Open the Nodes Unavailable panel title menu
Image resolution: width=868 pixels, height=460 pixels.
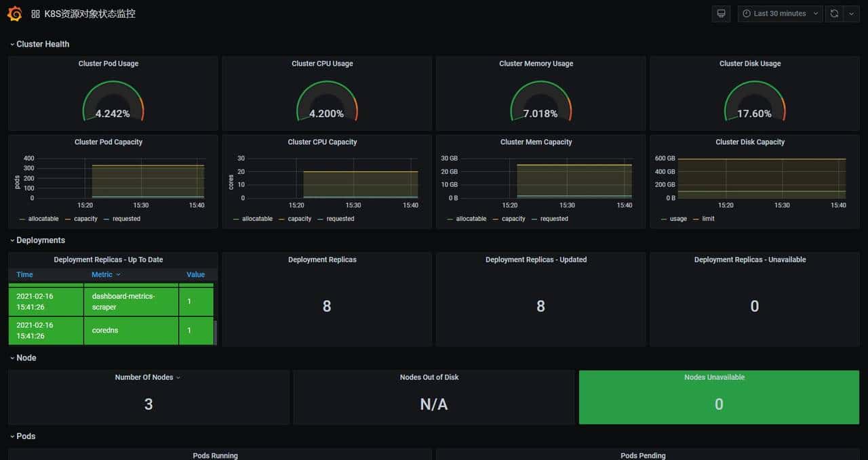714,377
